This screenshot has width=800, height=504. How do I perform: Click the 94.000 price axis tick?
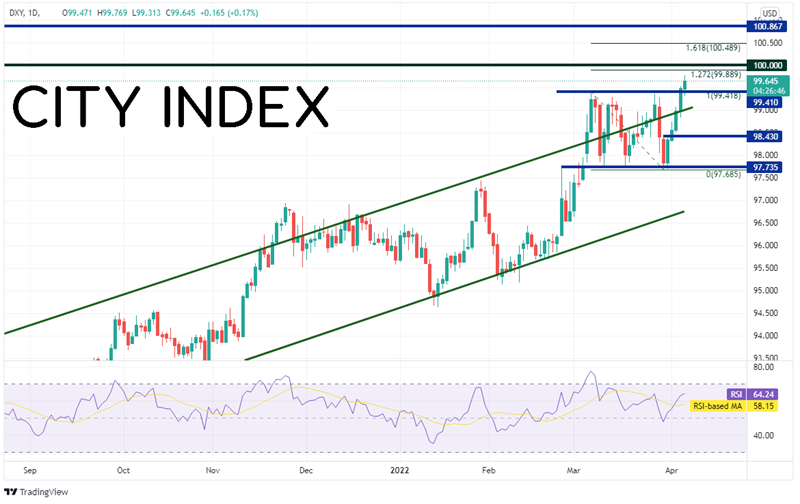coord(765,336)
